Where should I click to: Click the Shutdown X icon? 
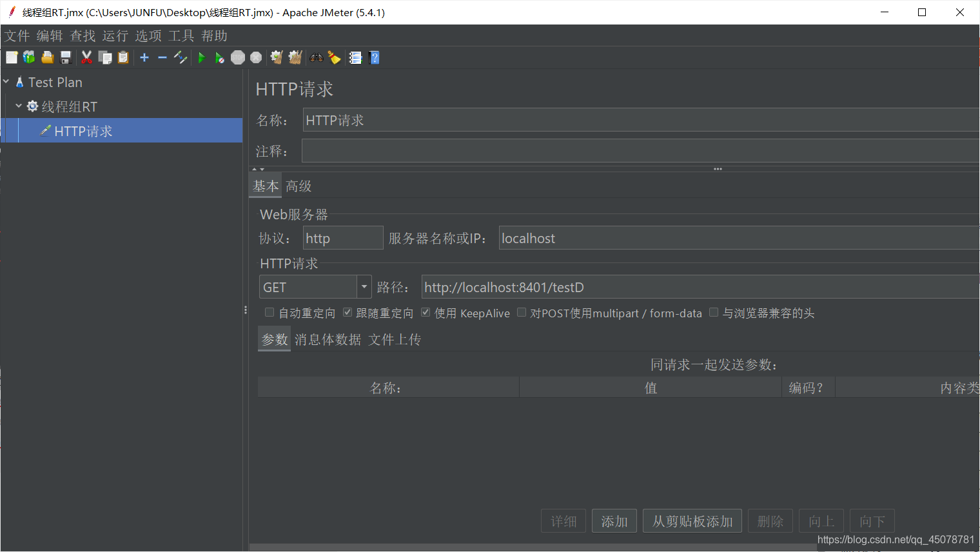[256, 57]
